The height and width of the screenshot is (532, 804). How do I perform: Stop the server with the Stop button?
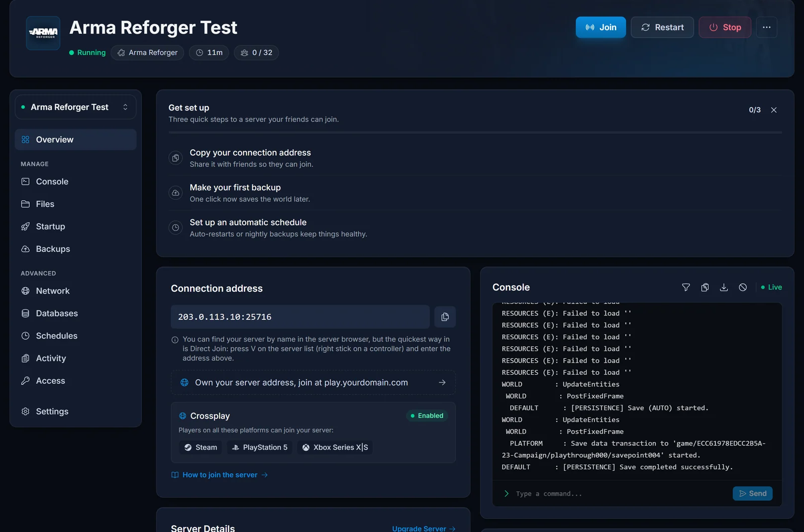725,27
